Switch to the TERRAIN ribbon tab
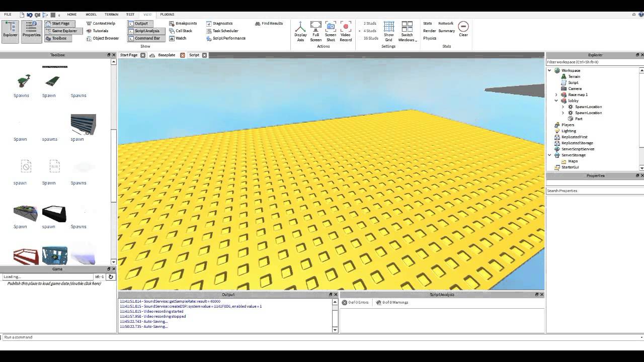 112,15
